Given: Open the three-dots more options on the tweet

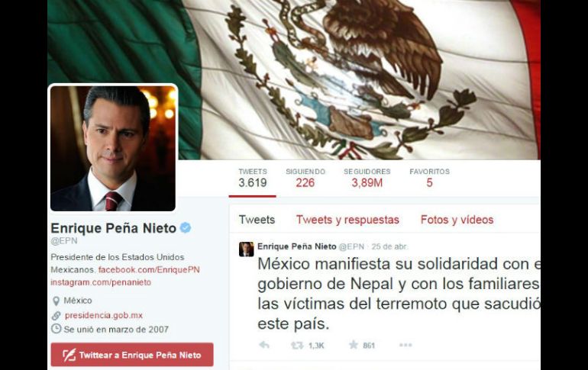Looking at the screenshot, I should pyautogui.click(x=405, y=345).
